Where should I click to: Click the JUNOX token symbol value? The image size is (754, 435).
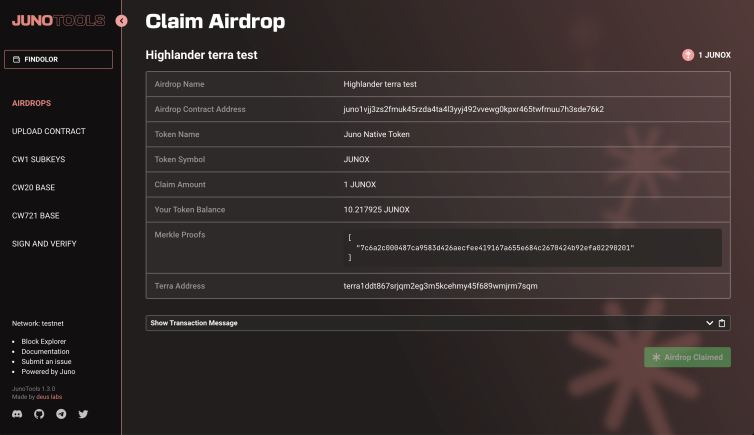tap(356, 160)
